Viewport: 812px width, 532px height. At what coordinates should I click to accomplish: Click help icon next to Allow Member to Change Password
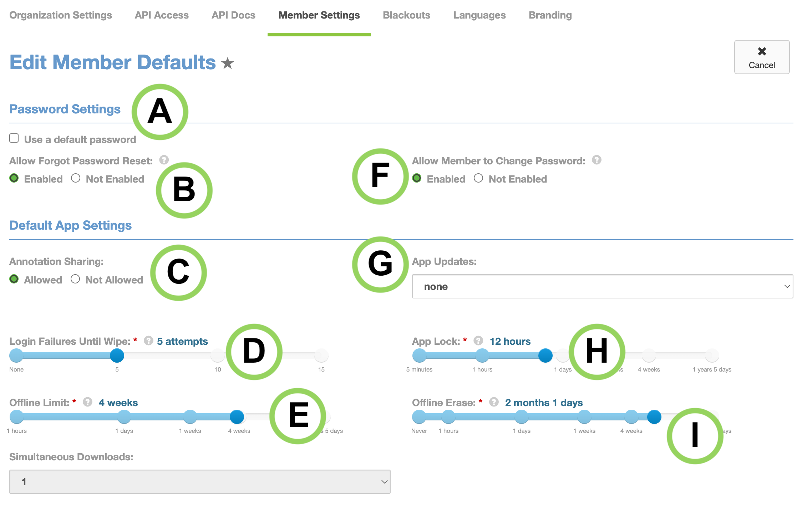point(597,160)
